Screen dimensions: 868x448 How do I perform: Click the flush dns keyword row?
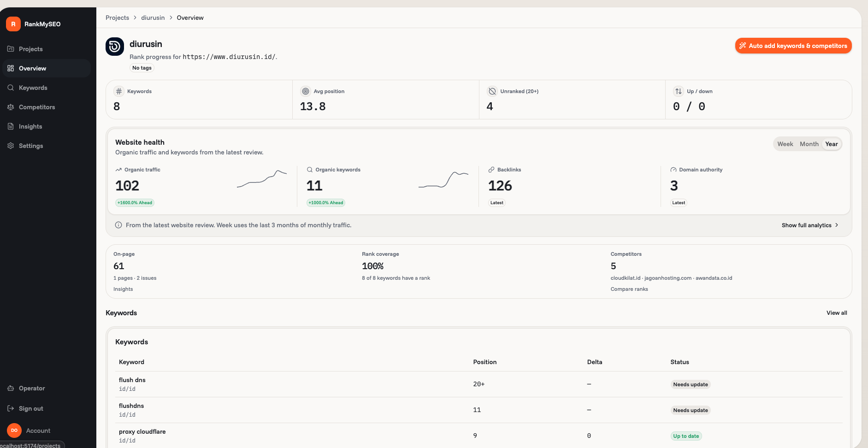[x=478, y=384]
